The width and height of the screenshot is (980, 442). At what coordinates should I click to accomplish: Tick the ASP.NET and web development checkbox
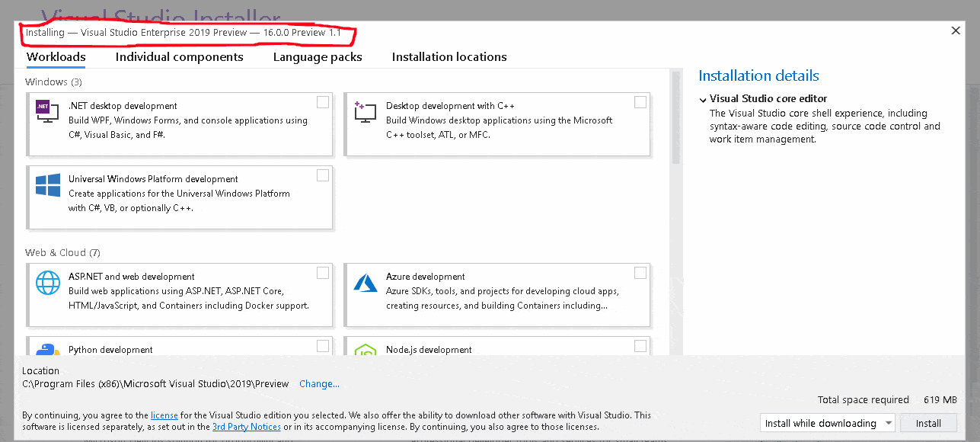pos(323,273)
